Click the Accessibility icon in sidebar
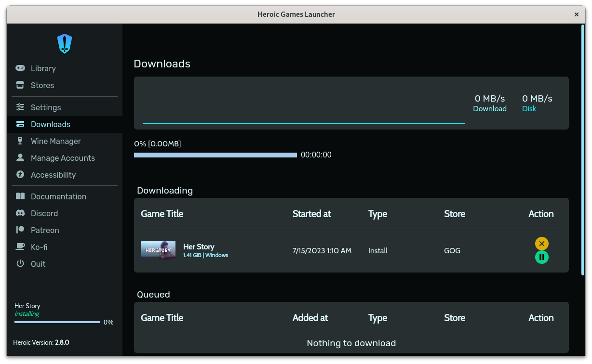The width and height of the screenshot is (592, 364). [x=20, y=174]
